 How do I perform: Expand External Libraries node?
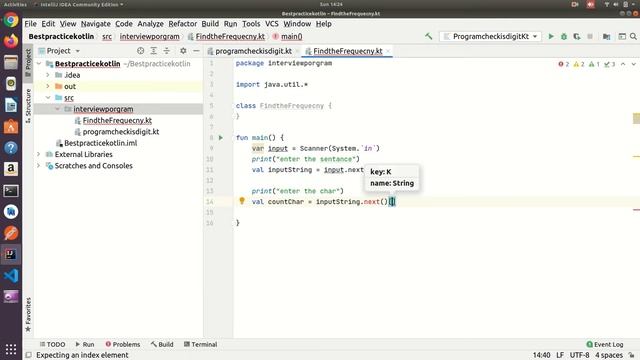(39, 154)
